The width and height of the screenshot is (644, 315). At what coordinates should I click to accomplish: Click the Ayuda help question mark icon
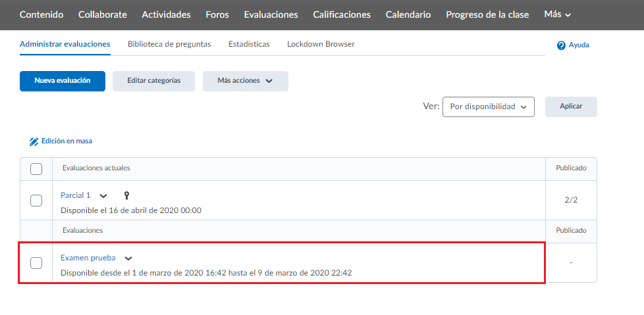(x=561, y=45)
